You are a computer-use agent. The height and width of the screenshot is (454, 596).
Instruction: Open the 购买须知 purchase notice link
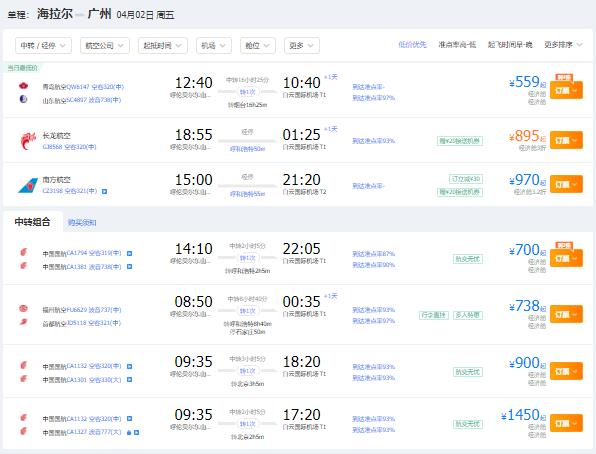tap(82, 223)
